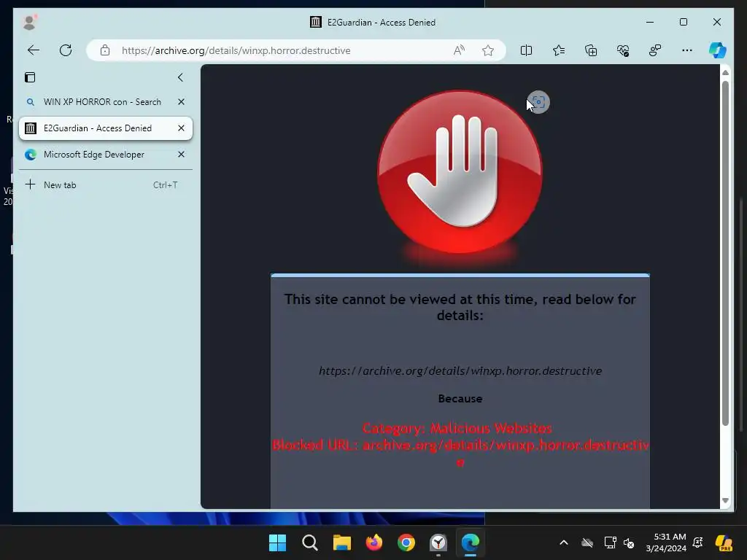
Task: Click the visual search overlay button
Action: point(538,102)
